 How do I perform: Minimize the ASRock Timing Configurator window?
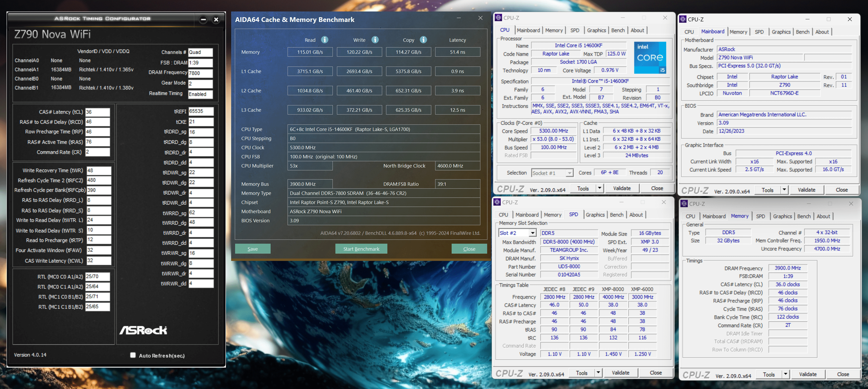pos(203,20)
